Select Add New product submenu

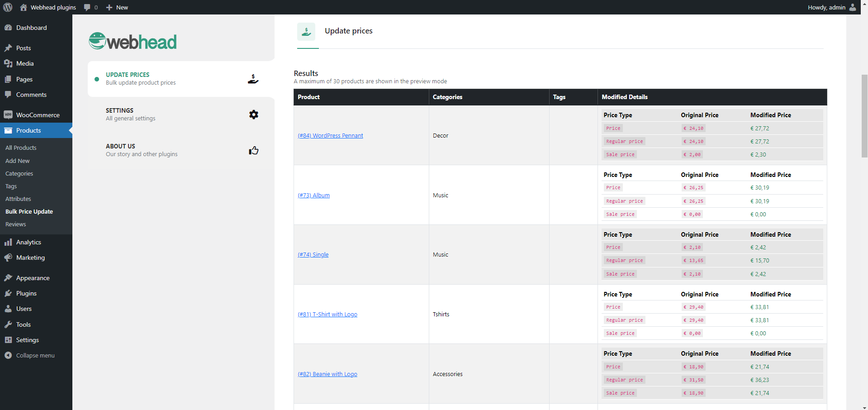(x=18, y=161)
